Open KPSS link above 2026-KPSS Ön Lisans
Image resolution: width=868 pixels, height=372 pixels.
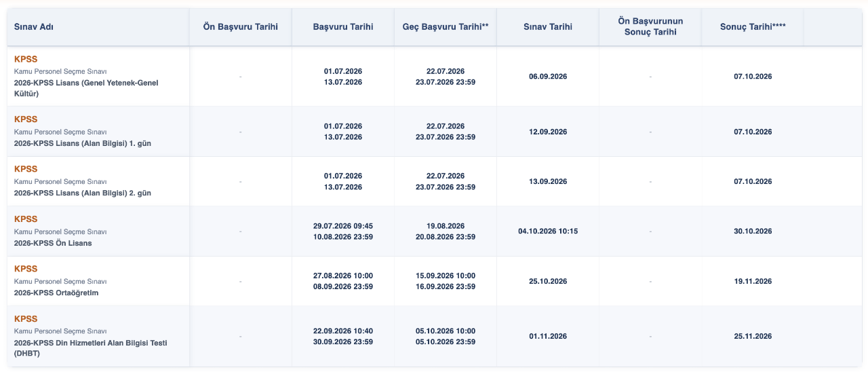[26, 219]
